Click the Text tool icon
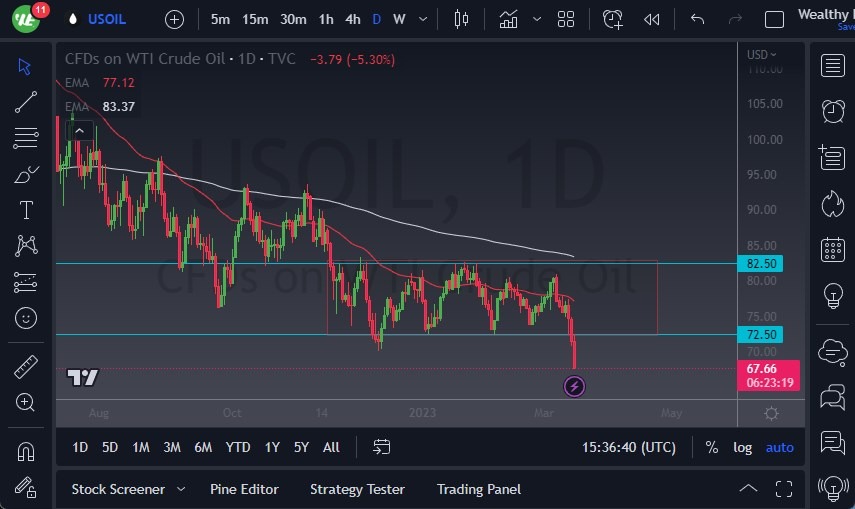This screenshot has width=855, height=509. pyautogui.click(x=26, y=210)
